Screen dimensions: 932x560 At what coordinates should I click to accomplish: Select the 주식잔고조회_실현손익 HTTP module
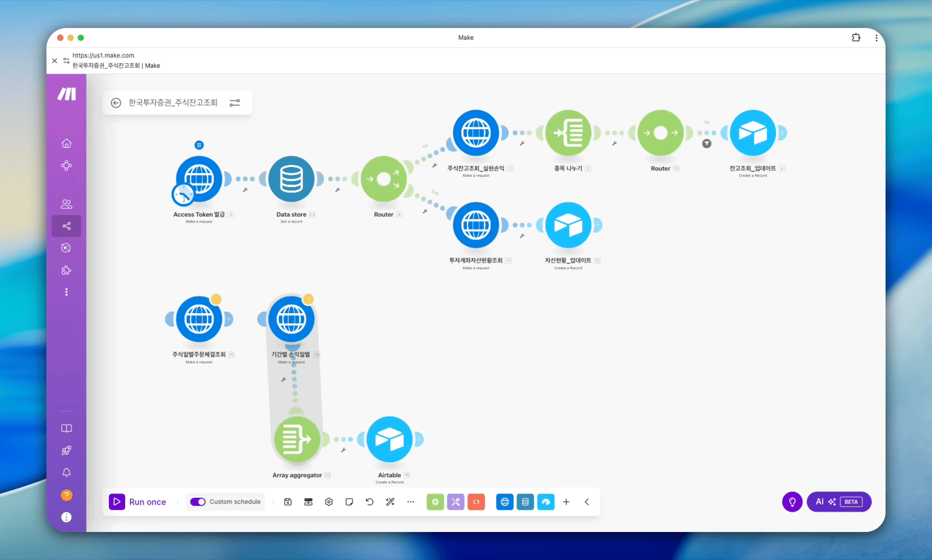tap(476, 133)
